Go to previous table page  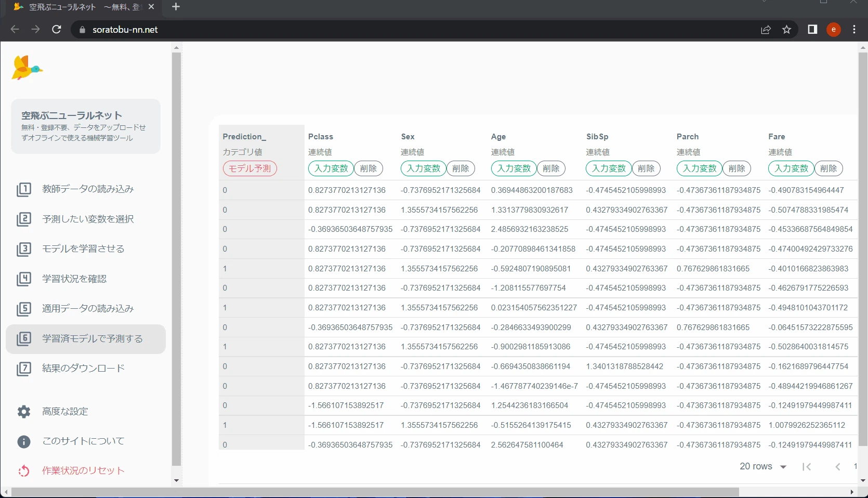838,466
